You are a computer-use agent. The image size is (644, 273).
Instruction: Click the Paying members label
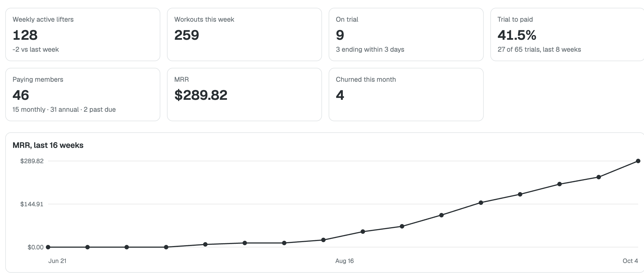38,80
